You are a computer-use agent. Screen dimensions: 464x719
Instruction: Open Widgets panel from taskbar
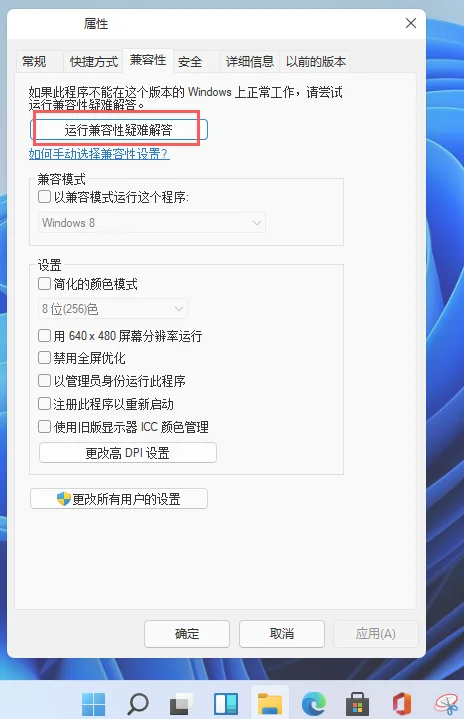click(226, 703)
